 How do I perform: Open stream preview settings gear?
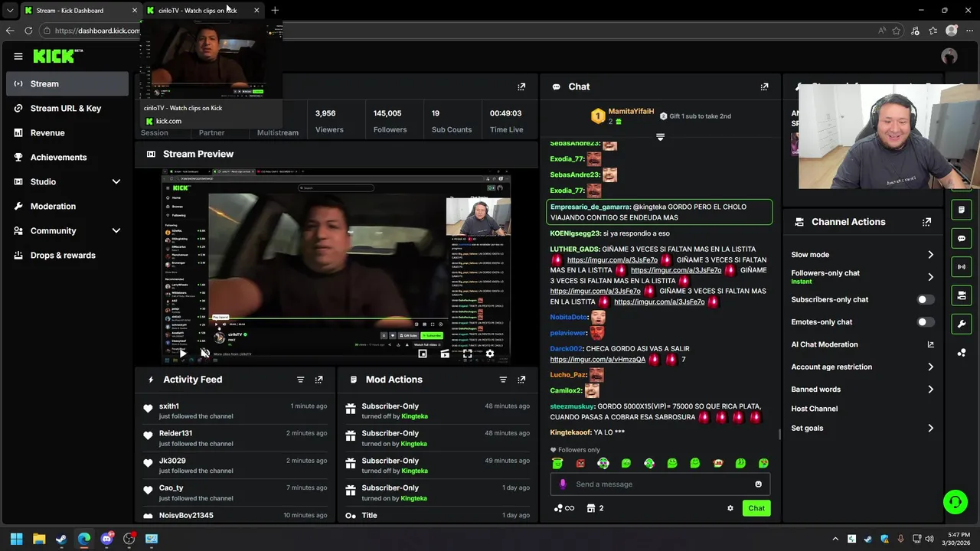[x=490, y=354]
